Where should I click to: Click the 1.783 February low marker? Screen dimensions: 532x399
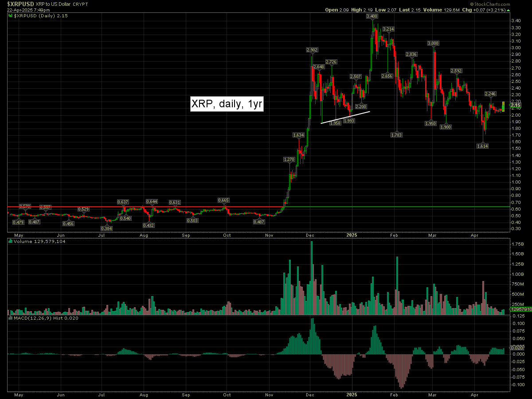(x=396, y=134)
